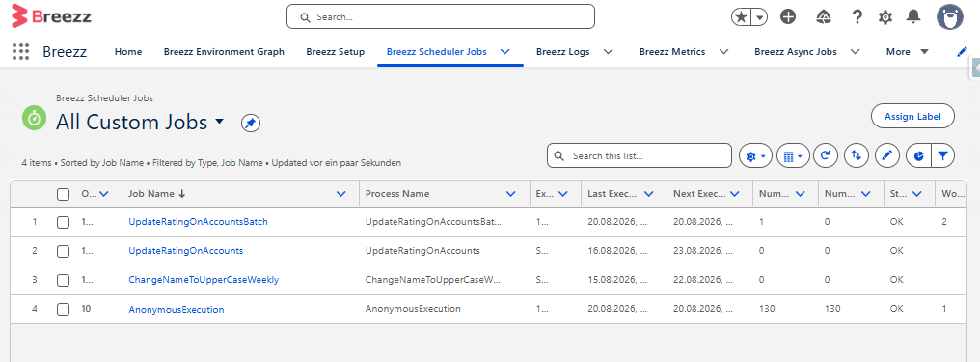Open the More navigation dropdown
This screenshot has height=362, width=980.
tap(908, 52)
